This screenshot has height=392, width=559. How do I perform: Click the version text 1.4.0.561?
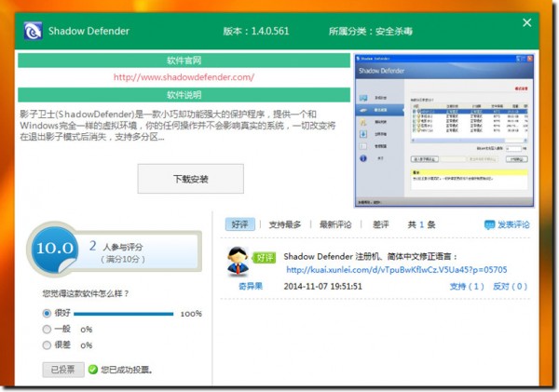270,31
